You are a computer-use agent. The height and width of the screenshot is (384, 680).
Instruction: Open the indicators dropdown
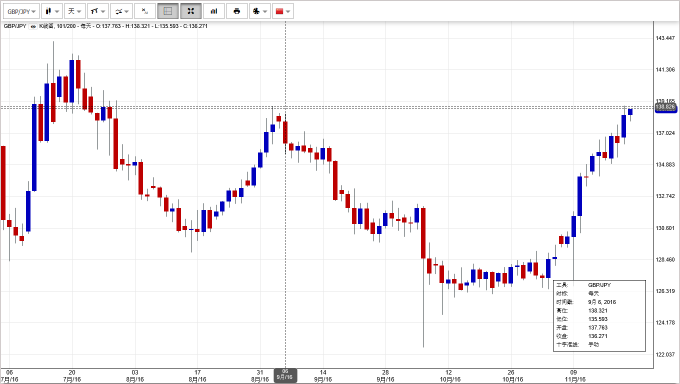121,11
